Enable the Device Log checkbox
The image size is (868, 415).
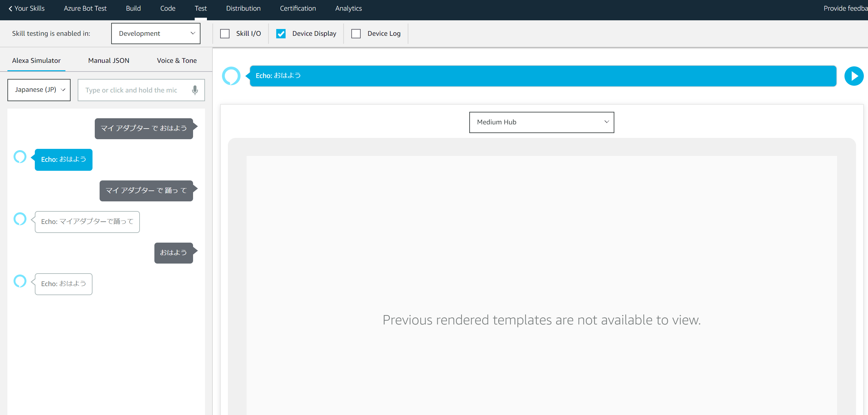click(356, 34)
